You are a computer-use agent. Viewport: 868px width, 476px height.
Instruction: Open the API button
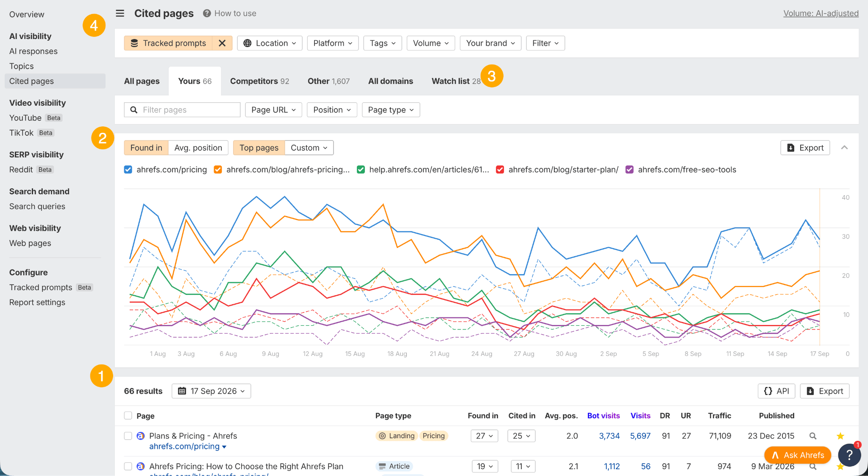[x=776, y=391]
